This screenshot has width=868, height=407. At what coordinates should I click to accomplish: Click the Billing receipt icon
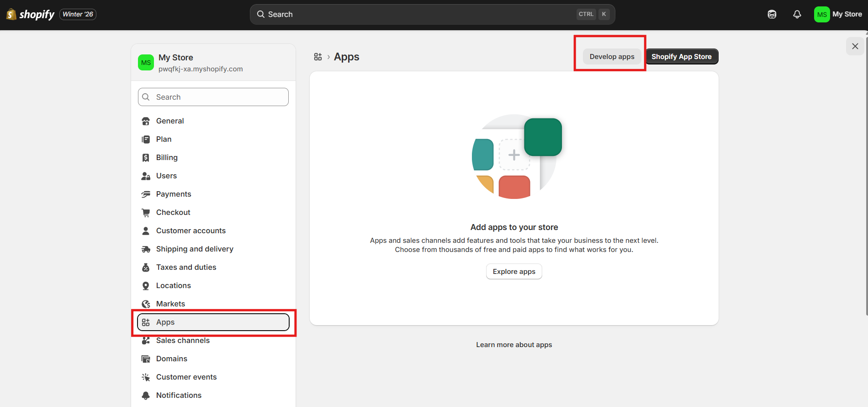pyautogui.click(x=146, y=158)
